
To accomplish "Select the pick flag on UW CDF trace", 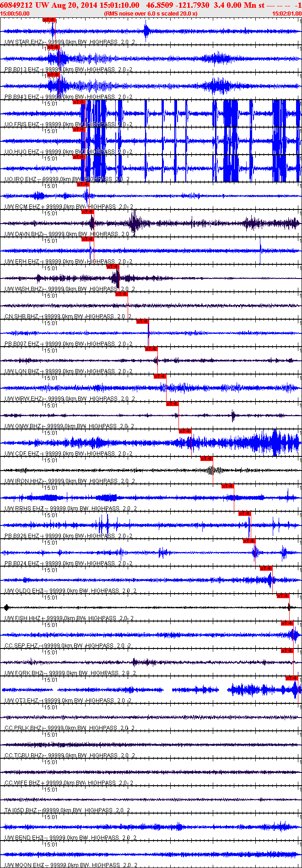I will point(185,431).
